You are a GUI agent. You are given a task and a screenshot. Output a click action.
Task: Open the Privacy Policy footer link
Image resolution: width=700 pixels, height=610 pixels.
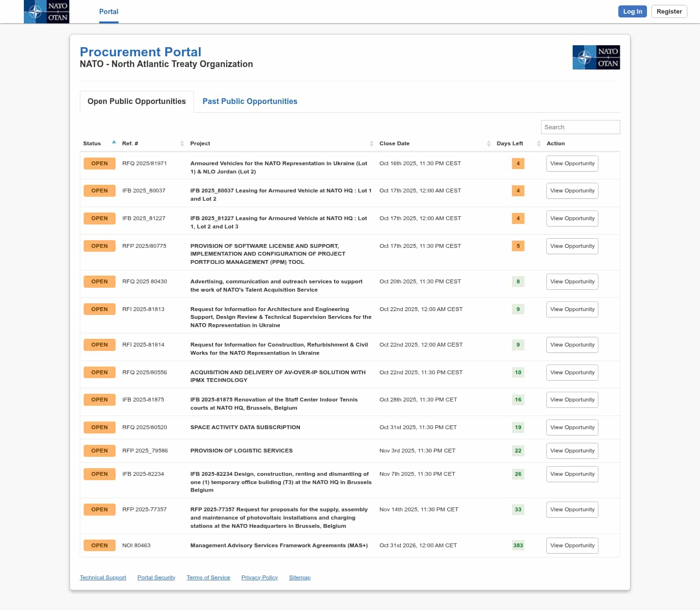pyautogui.click(x=259, y=577)
